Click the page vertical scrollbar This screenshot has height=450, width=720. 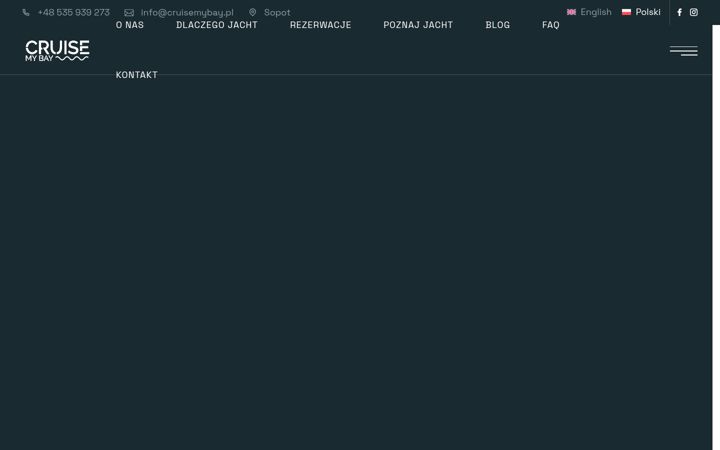tap(716, 237)
